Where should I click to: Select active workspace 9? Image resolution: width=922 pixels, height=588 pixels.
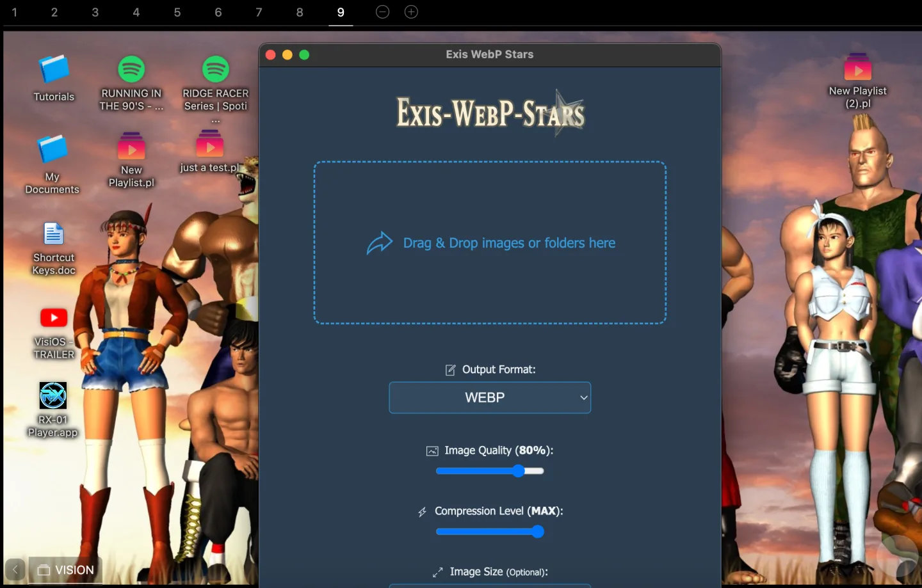click(341, 13)
